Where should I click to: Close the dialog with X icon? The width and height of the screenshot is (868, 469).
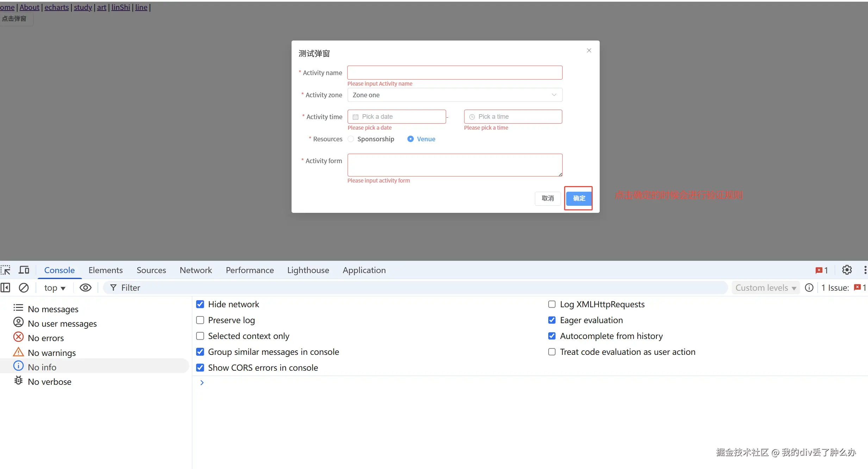click(x=589, y=51)
